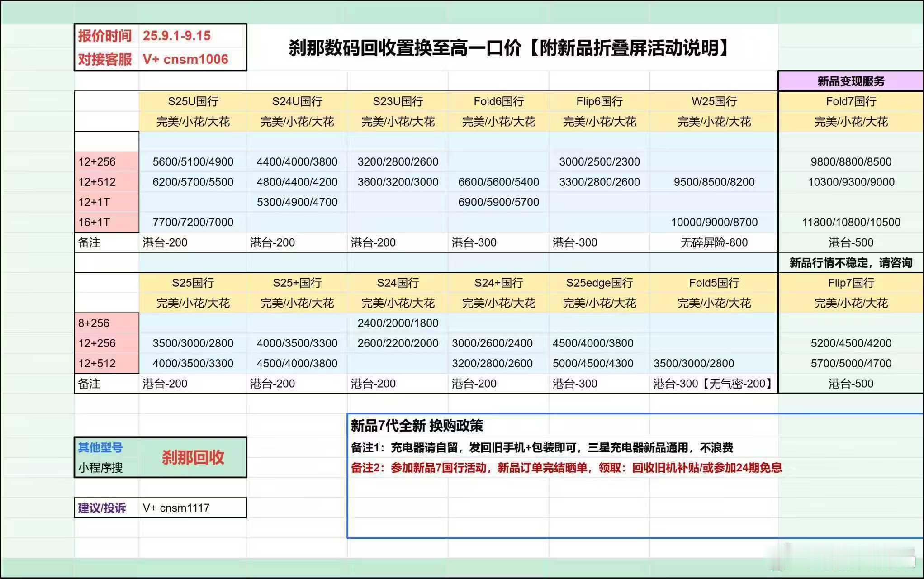Viewport: 924px width, 579px height.
Task: Select the 备注1 charger note line
Action: point(542,448)
